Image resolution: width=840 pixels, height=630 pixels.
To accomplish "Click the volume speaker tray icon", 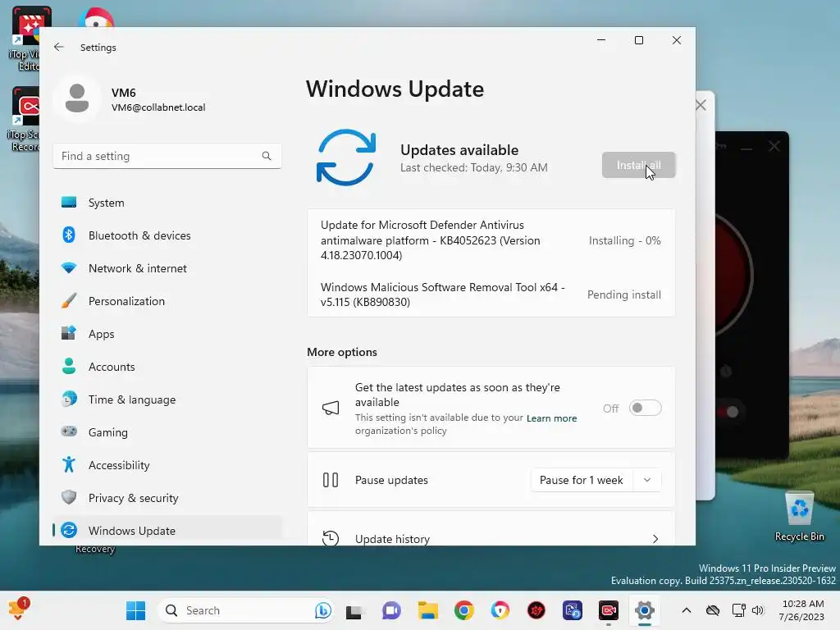I will [757, 610].
